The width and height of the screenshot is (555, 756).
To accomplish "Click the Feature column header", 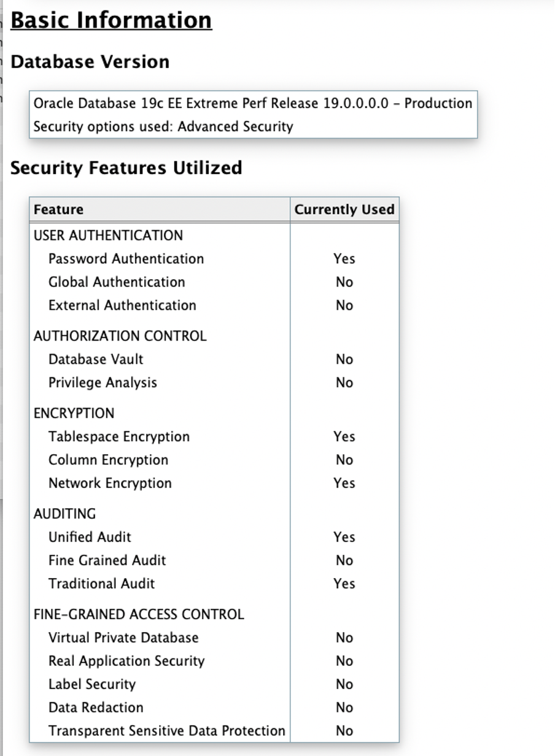I will [58, 210].
